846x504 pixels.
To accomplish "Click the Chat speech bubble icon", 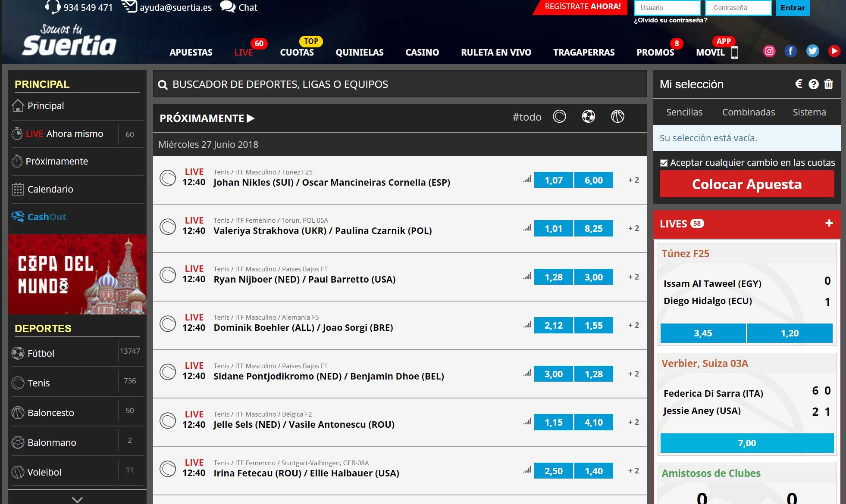I will click(x=227, y=7).
